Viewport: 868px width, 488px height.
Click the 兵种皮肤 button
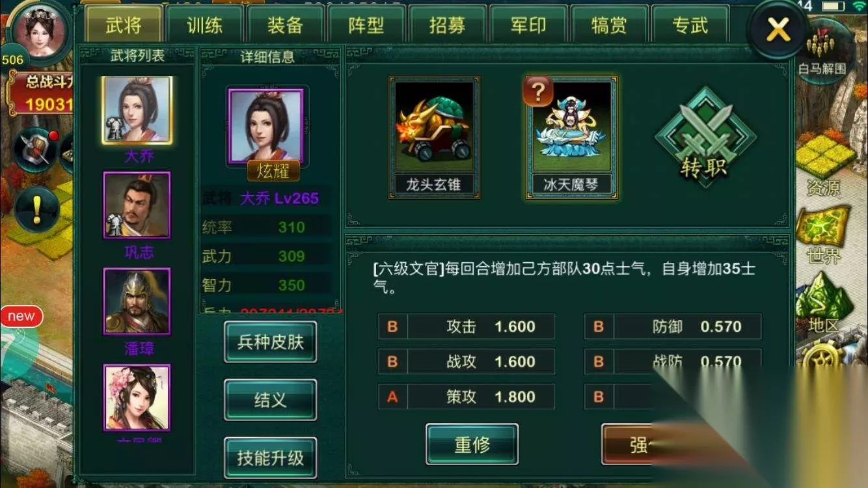point(271,342)
